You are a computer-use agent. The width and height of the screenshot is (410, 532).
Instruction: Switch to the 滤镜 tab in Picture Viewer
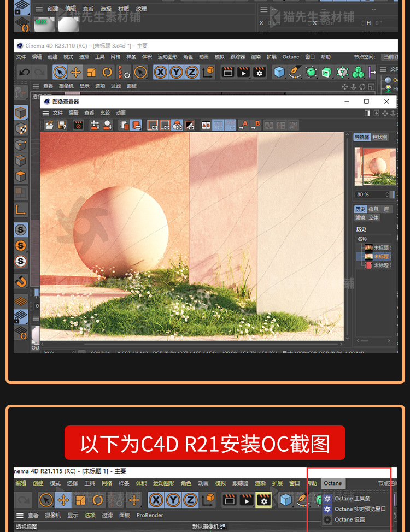tap(360, 217)
